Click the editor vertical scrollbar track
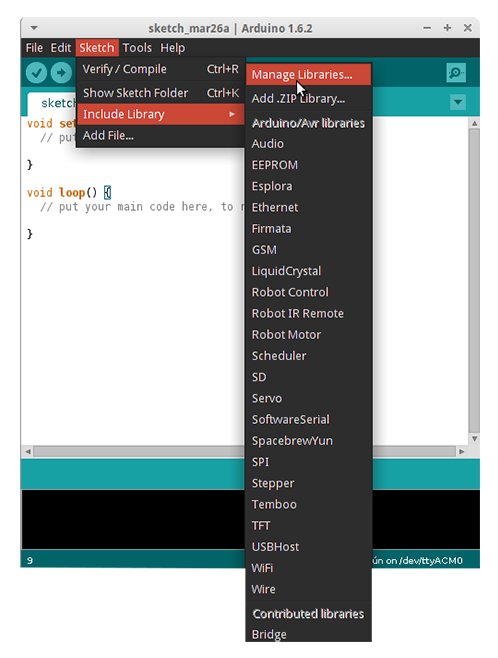498x658 pixels. (474, 281)
